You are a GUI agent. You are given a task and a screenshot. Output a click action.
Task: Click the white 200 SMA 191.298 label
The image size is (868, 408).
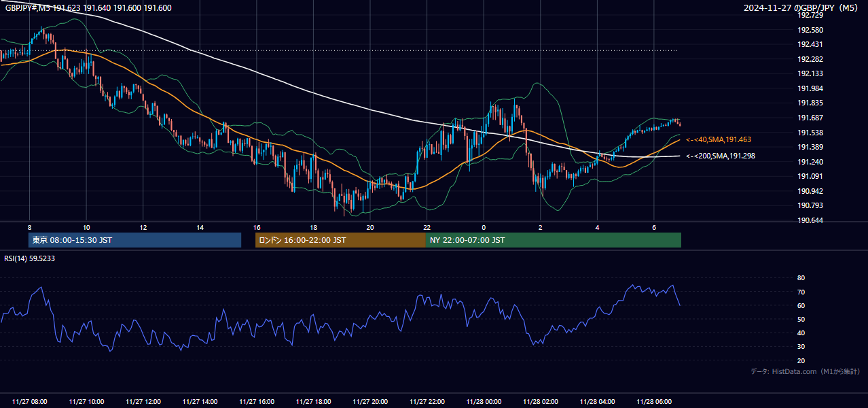tap(720, 156)
